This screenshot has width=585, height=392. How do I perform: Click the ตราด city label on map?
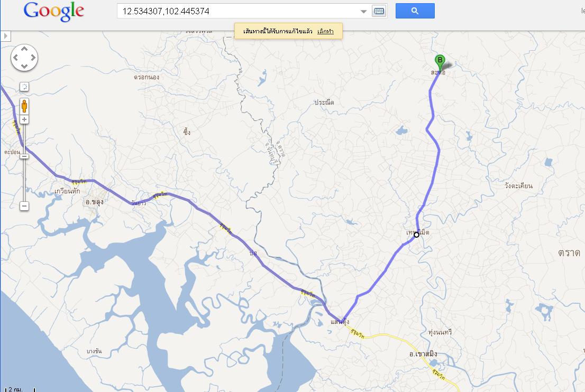coord(569,253)
